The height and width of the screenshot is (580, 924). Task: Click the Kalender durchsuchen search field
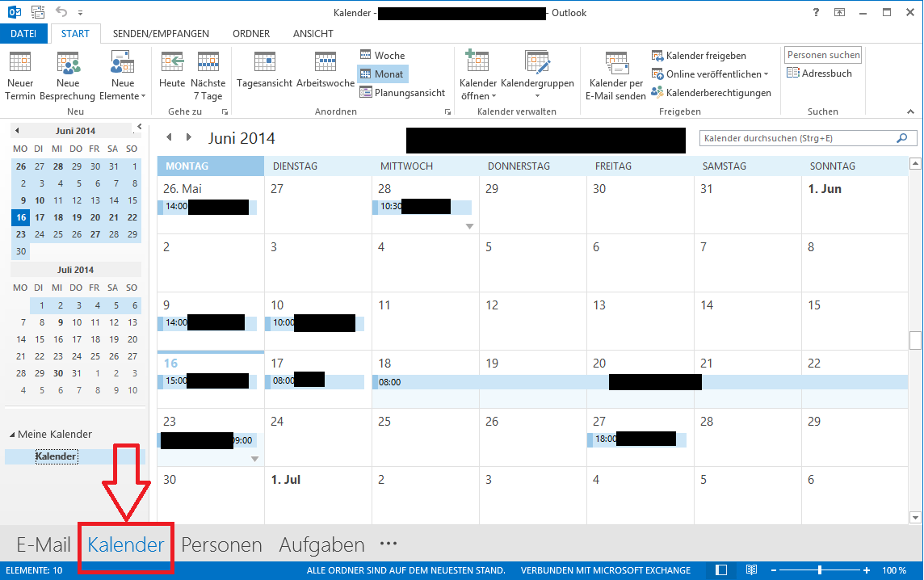coord(798,139)
